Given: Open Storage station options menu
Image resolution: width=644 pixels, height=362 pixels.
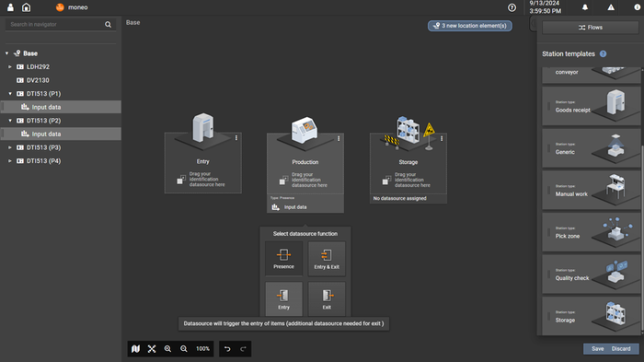Looking at the screenshot, I should pos(442,139).
